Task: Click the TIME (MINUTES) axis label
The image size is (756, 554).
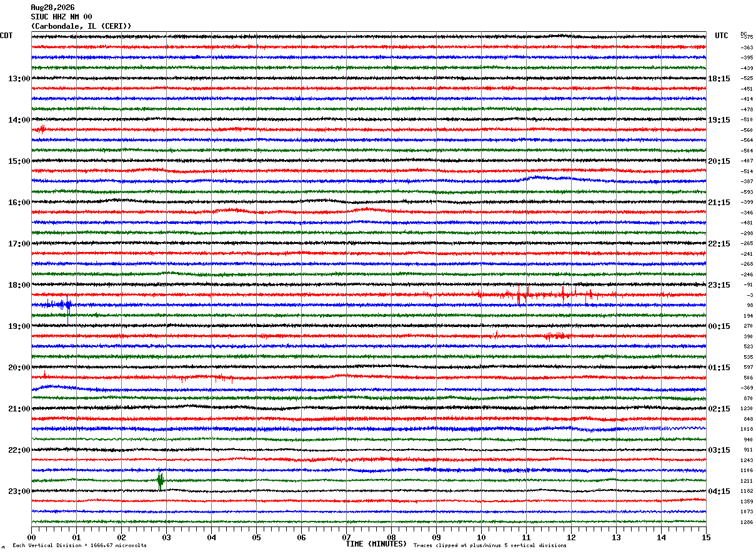Action: click(x=376, y=544)
